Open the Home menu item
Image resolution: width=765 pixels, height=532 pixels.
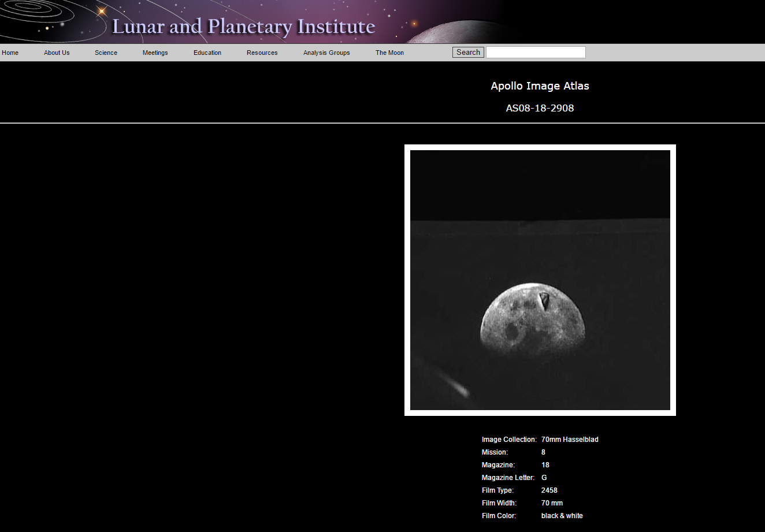pos(10,53)
